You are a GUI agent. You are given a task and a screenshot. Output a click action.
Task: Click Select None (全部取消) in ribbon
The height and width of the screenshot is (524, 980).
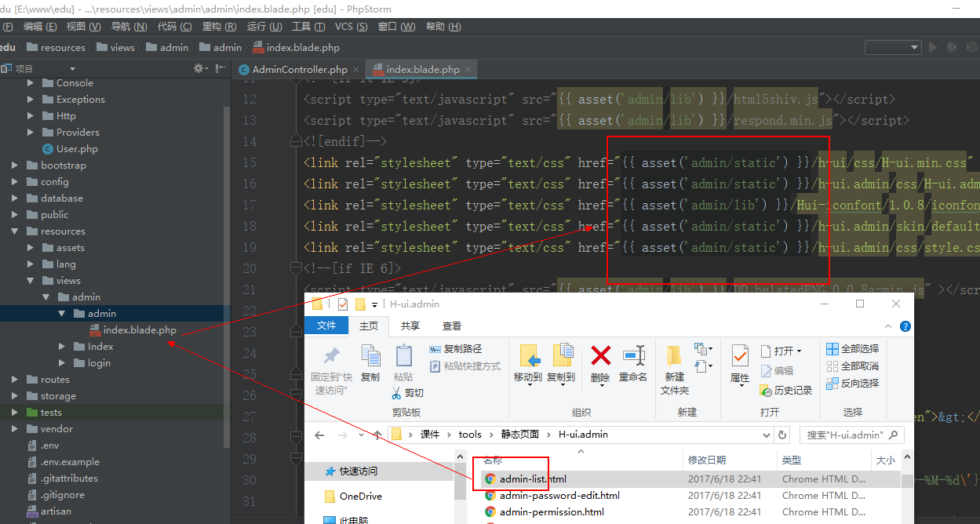point(852,366)
